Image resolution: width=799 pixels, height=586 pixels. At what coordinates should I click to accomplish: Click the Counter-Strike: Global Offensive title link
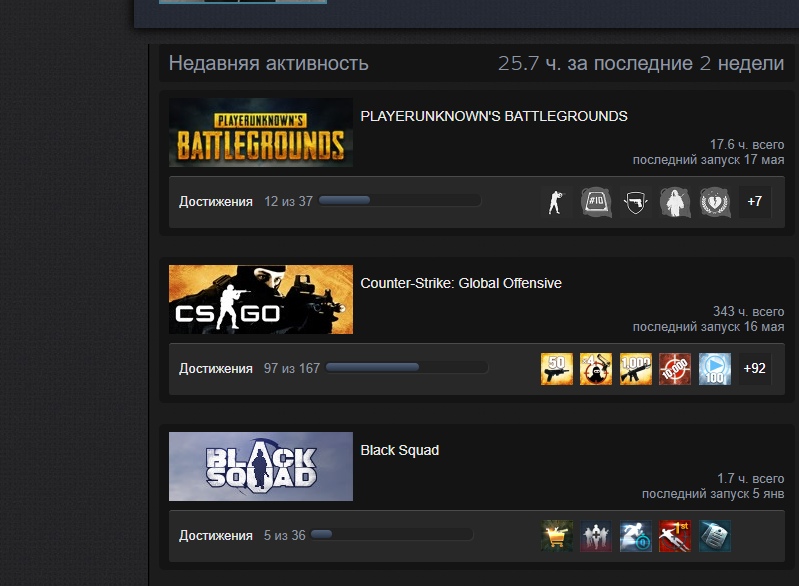click(461, 283)
